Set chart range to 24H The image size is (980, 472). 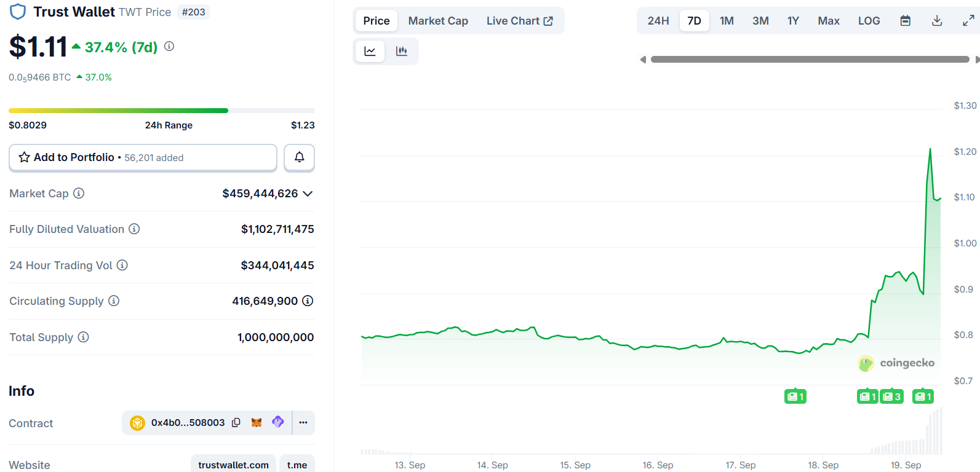(x=658, y=21)
